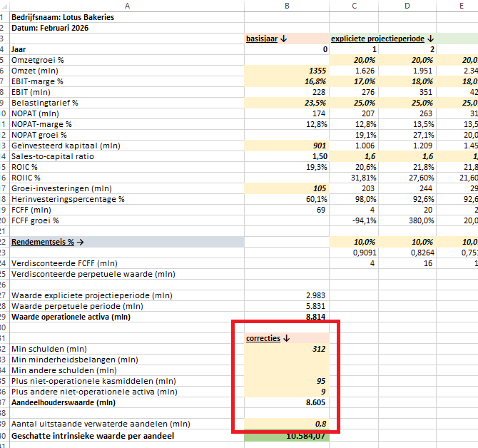Click ROIC value 19,3%
Screen dimensions: 478x448
point(287,167)
